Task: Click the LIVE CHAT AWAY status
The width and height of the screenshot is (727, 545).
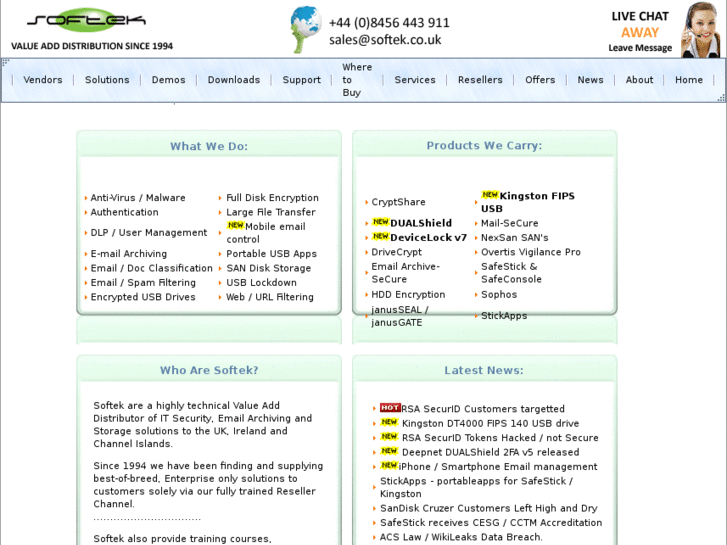Action: click(x=640, y=24)
